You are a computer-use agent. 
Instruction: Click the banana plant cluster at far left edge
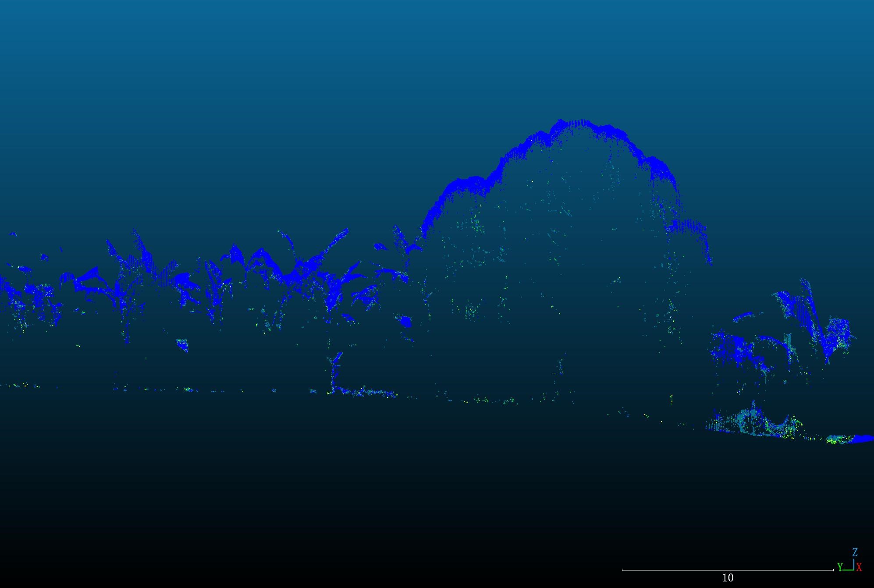click(x=18, y=294)
